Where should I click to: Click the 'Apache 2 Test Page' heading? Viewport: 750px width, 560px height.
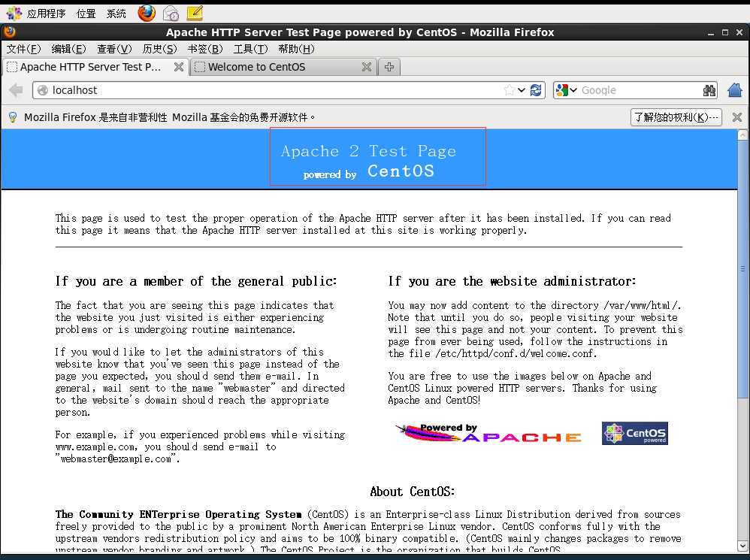pyautogui.click(x=368, y=151)
